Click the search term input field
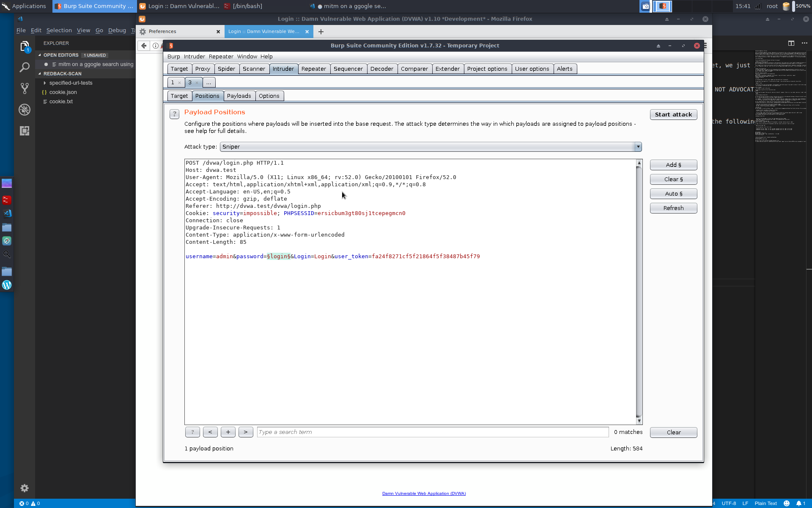The image size is (812, 508). [x=432, y=432]
